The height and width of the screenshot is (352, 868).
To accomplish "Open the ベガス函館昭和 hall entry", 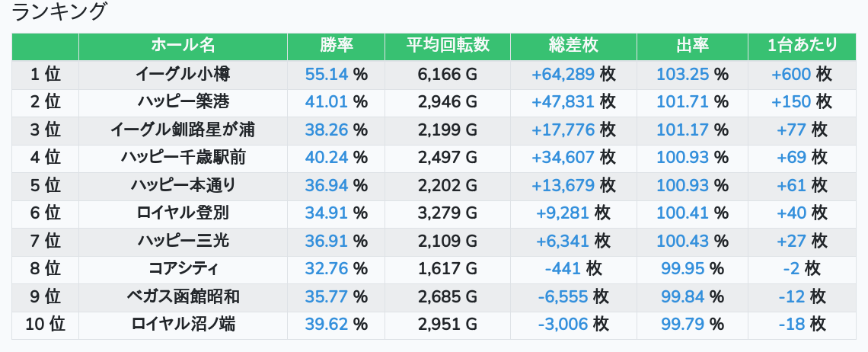I will click(183, 296).
